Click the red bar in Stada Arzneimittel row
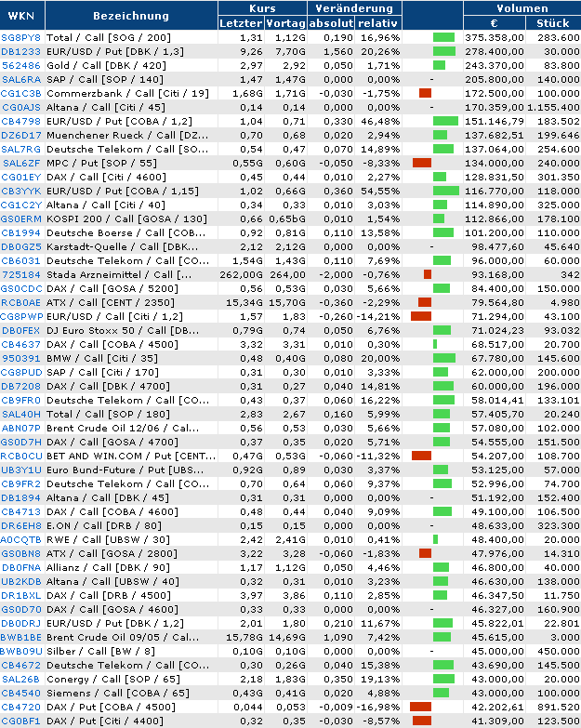 point(428,274)
